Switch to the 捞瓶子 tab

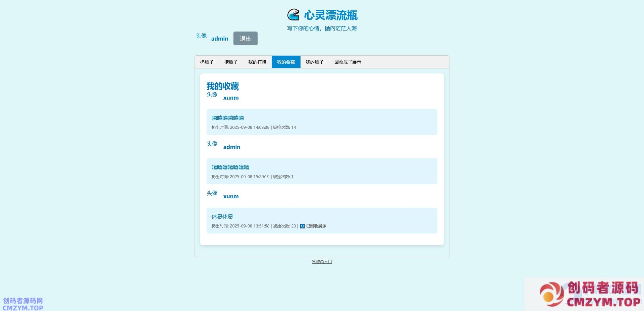click(231, 62)
